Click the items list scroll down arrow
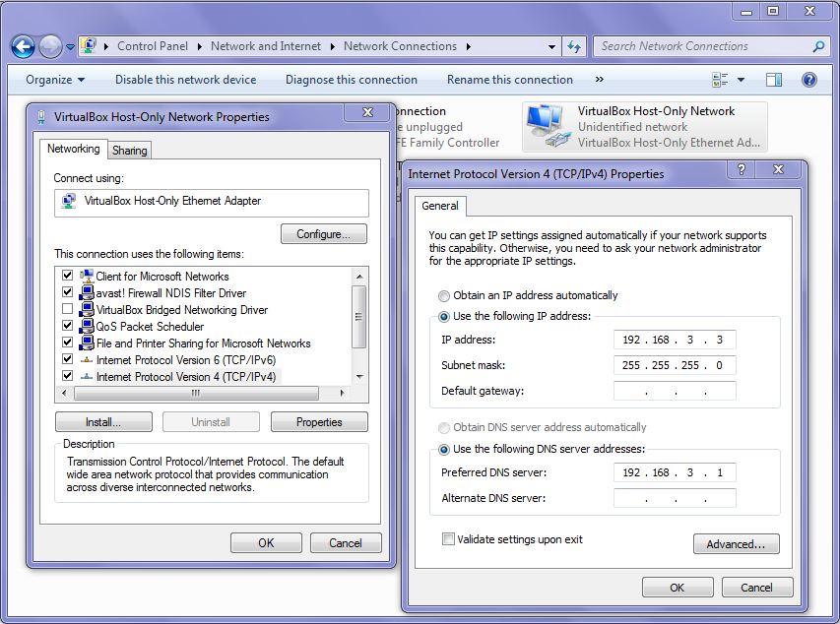 coord(358,377)
